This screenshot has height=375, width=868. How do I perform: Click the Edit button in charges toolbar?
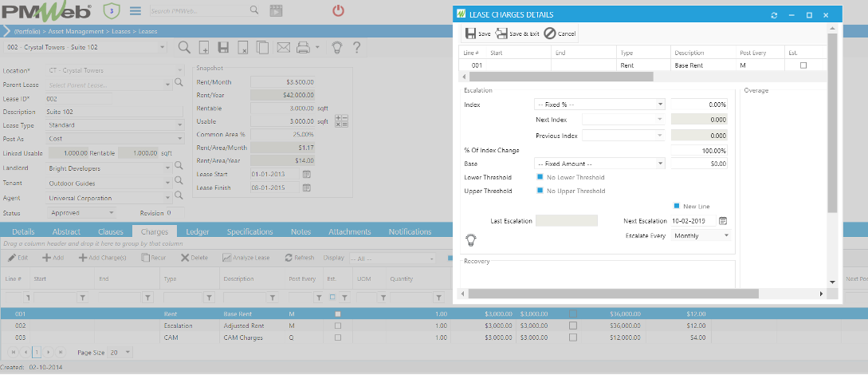coord(19,258)
